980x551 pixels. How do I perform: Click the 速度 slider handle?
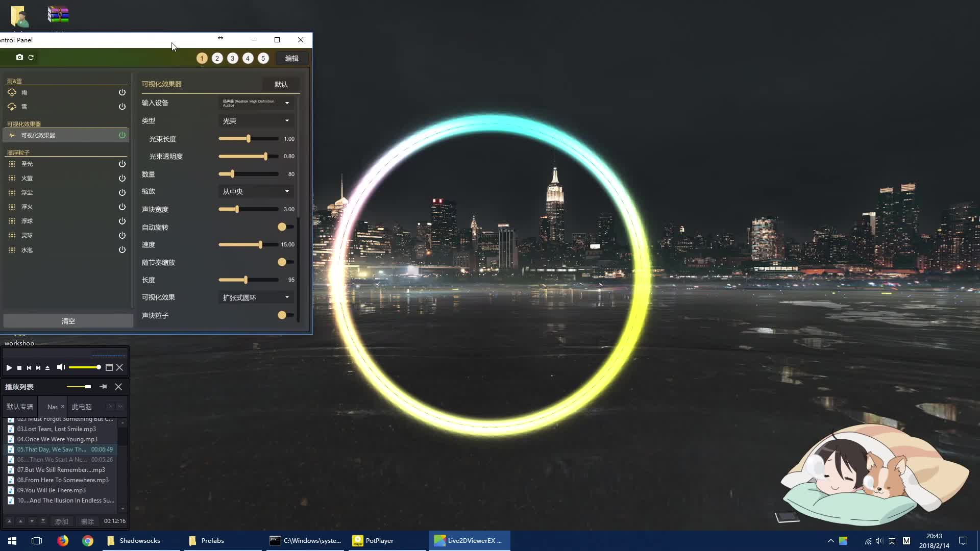[260, 245]
